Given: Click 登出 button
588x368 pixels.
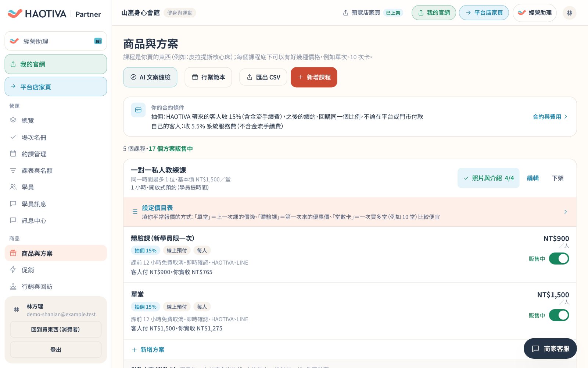Looking at the screenshot, I should [56, 350].
